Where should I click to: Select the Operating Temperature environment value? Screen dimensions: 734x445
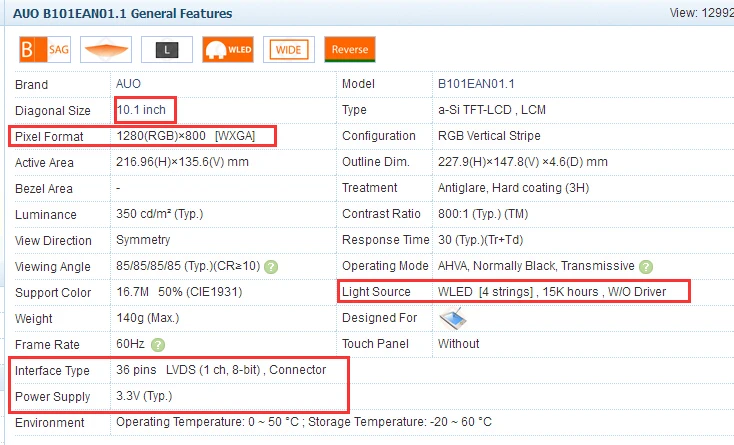304,422
